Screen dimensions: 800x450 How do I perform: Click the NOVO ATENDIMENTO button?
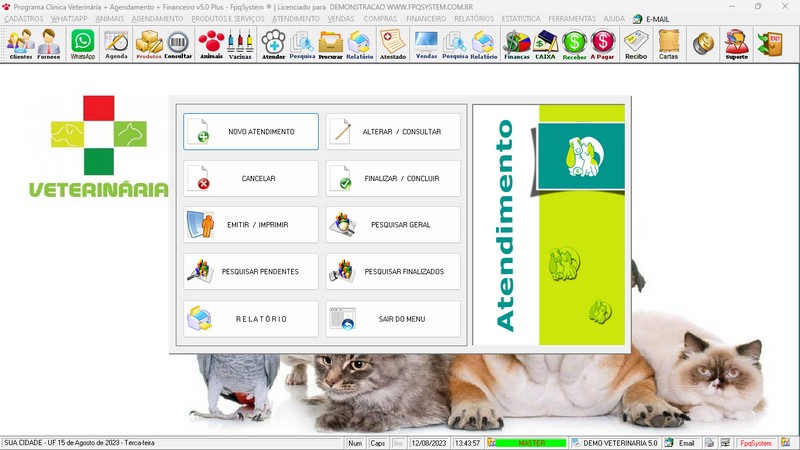coord(251,132)
